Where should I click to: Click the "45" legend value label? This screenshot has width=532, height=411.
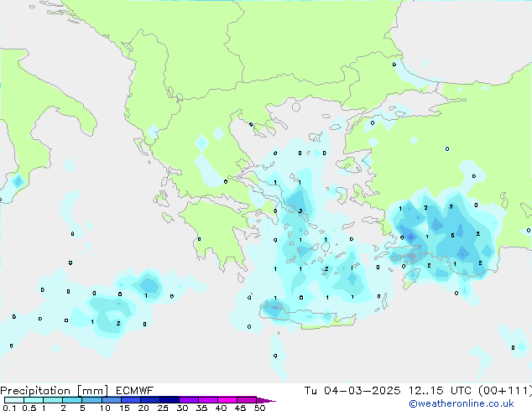(241, 408)
